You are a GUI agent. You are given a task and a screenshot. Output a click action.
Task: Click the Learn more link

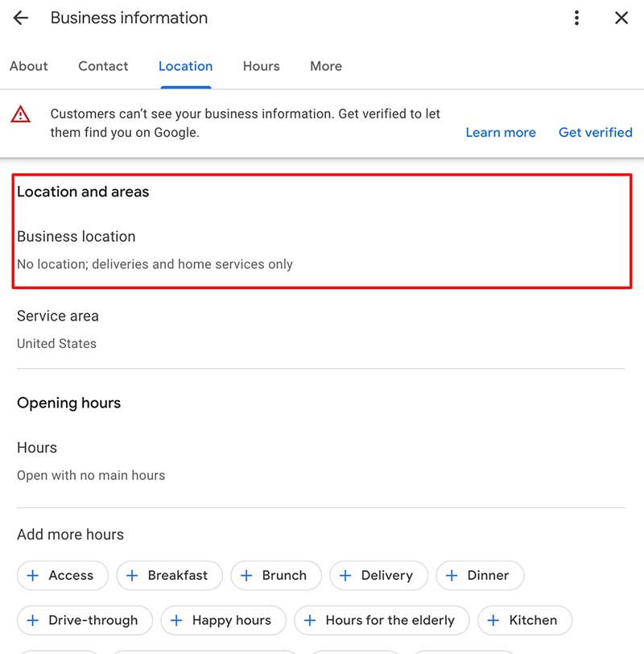tap(500, 132)
